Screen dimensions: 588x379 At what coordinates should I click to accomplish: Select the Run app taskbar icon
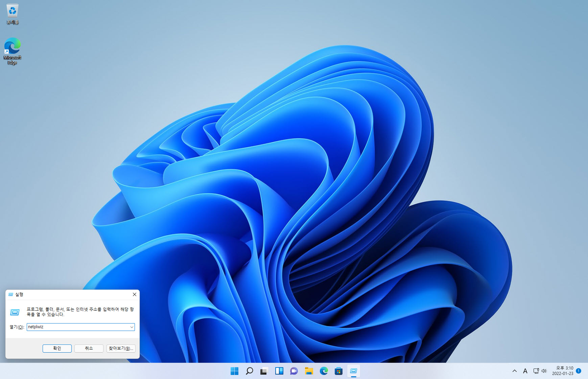[353, 371]
